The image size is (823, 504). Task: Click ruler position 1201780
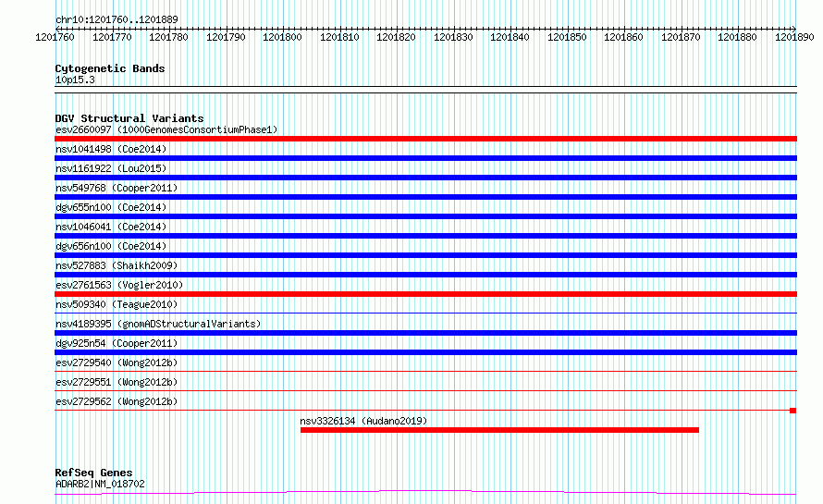[x=168, y=37]
